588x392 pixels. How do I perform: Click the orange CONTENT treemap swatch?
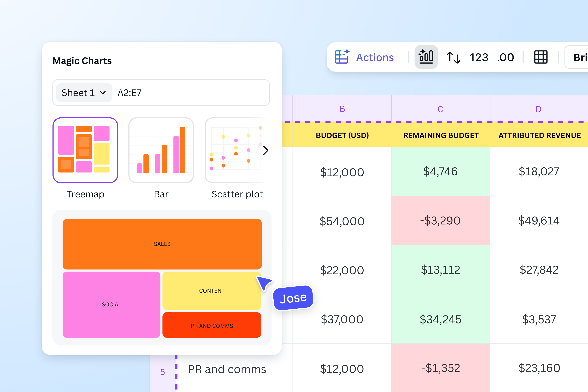click(x=212, y=290)
